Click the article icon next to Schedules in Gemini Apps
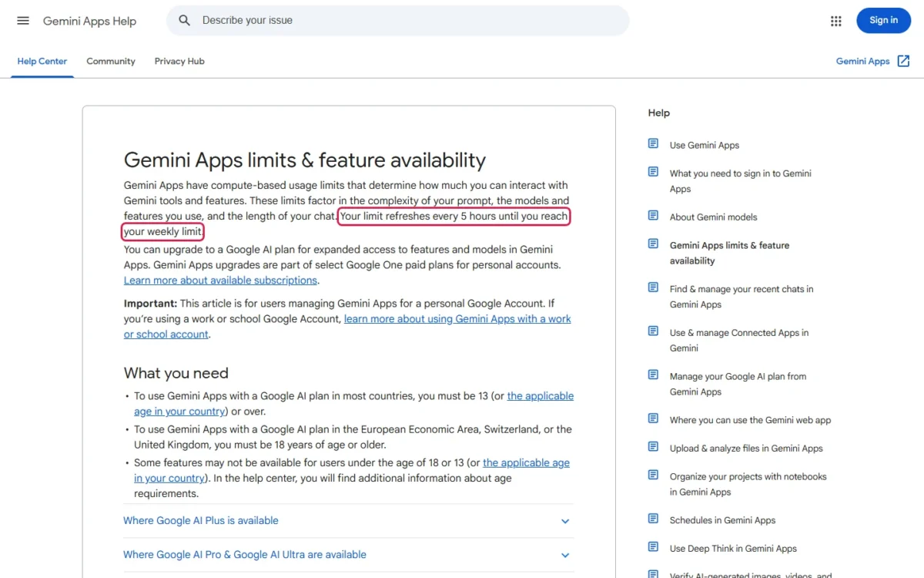 click(x=653, y=519)
